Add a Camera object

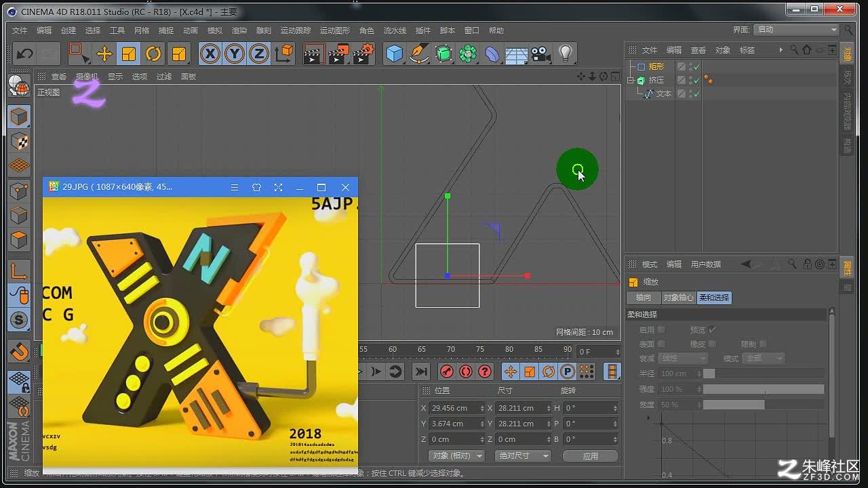click(540, 54)
